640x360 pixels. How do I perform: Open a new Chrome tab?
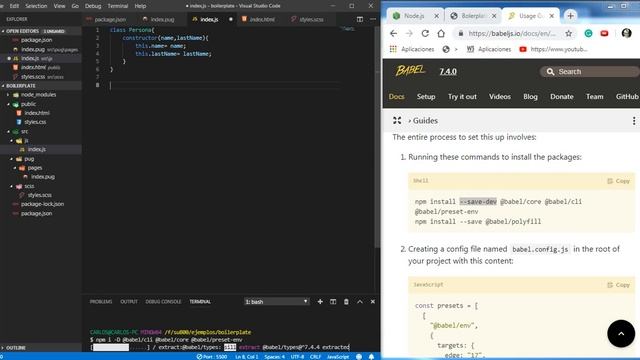[x=570, y=16]
